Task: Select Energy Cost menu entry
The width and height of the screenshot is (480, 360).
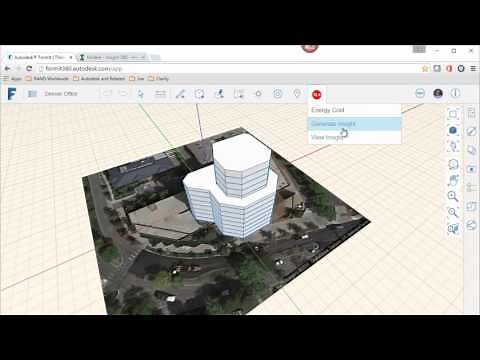Action: click(x=354, y=110)
